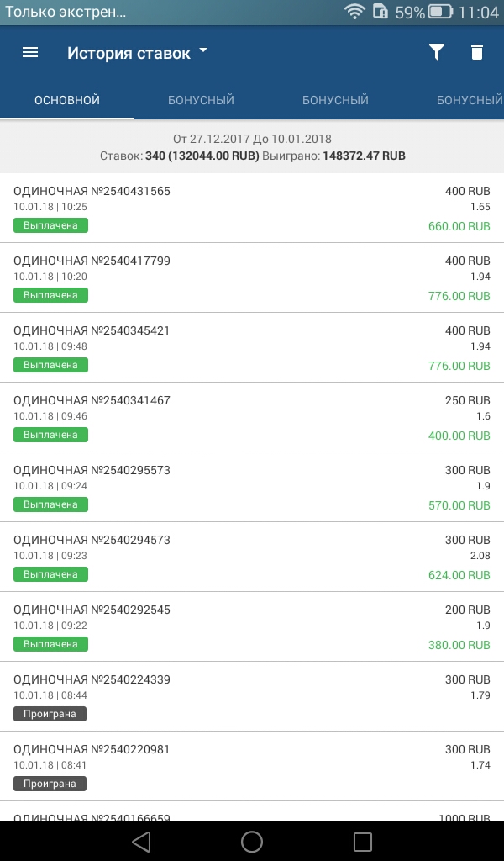Tap the battery indicator in status bar

(440, 12)
